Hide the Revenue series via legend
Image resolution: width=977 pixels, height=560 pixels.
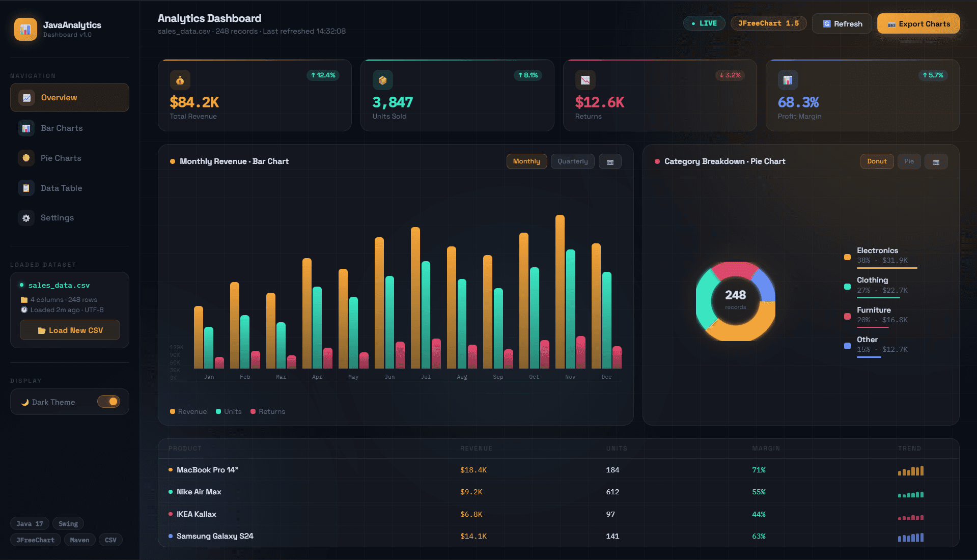(x=188, y=411)
